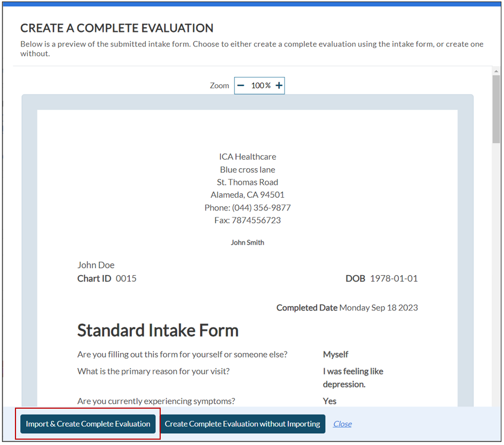Click the lower scrollbar track area

tap(496, 294)
